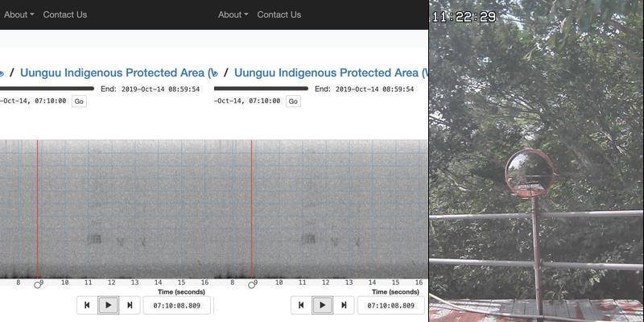Skip to previous segment in right player

301,305
